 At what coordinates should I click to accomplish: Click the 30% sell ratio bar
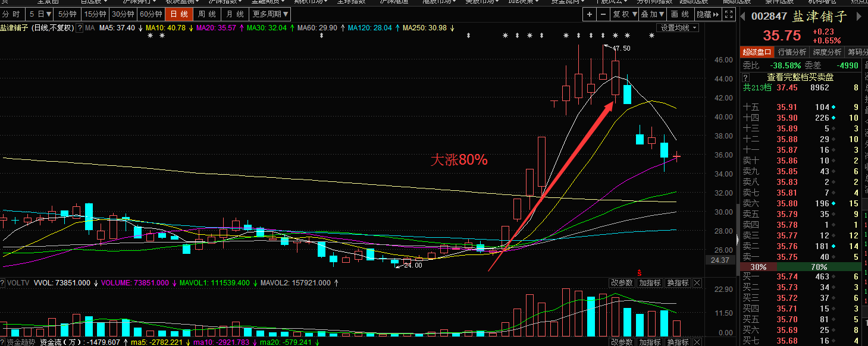click(758, 267)
